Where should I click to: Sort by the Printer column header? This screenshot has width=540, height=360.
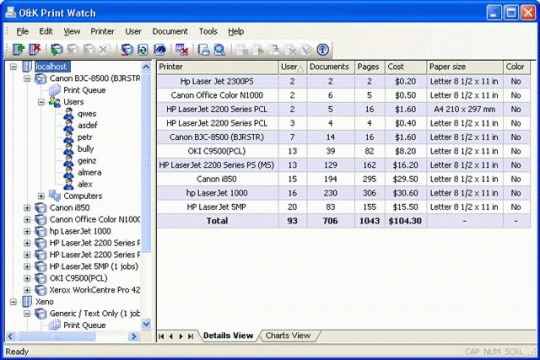(x=217, y=67)
